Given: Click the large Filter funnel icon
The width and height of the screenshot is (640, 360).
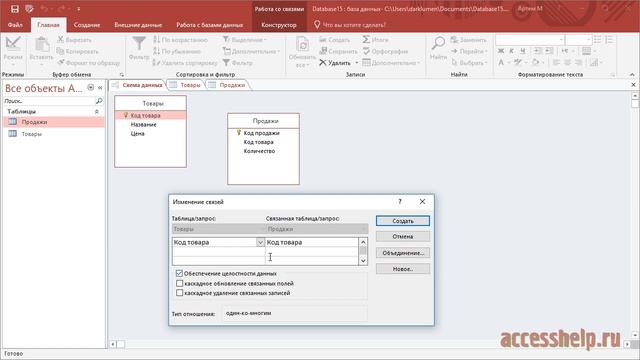Looking at the screenshot, I should coord(139,44).
